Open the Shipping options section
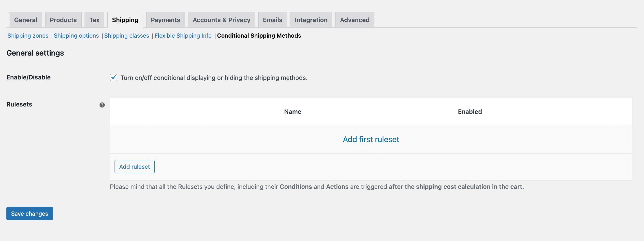This screenshot has width=644, height=241. [x=76, y=35]
